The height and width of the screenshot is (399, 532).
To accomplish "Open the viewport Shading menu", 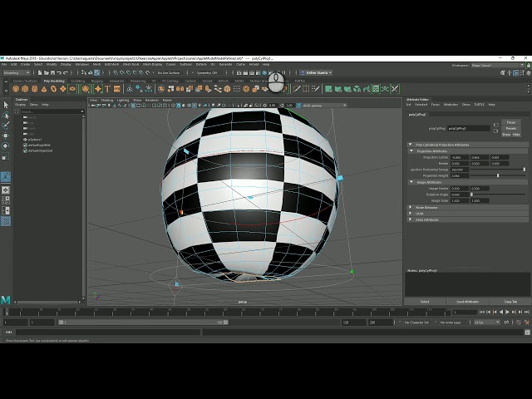I will pos(107,100).
